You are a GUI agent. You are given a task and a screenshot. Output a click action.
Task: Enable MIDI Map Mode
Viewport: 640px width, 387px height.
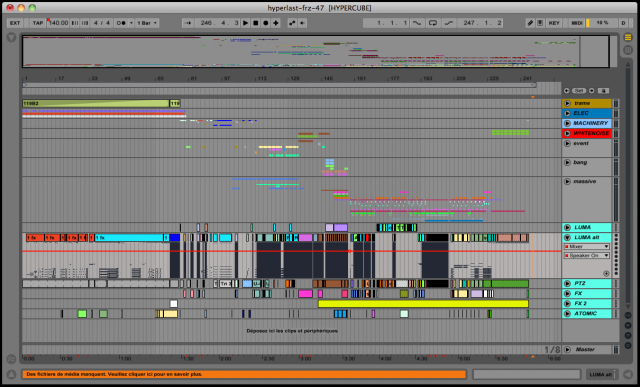click(x=577, y=23)
